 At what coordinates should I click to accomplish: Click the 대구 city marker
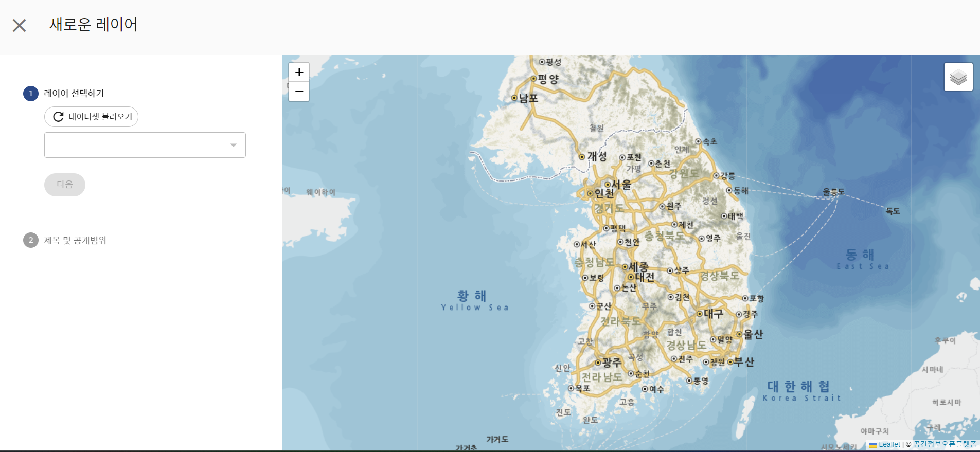700,314
